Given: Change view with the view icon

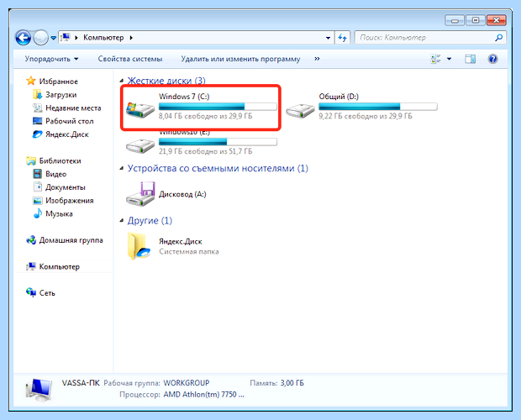Looking at the screenshot, I should click(435, 59).
